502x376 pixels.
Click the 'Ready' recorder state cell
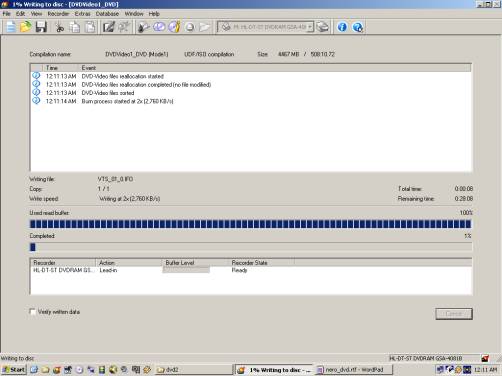click(239, 270)
